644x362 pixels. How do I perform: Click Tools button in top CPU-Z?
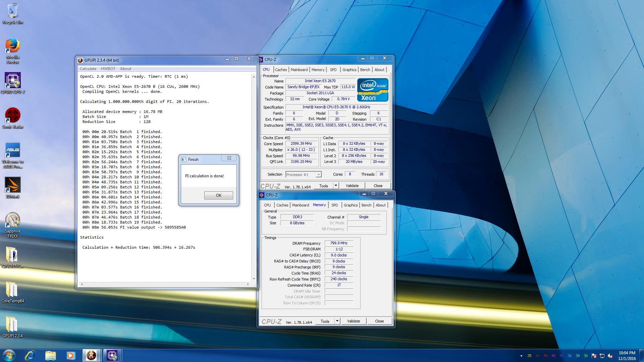tap(323, 186)
